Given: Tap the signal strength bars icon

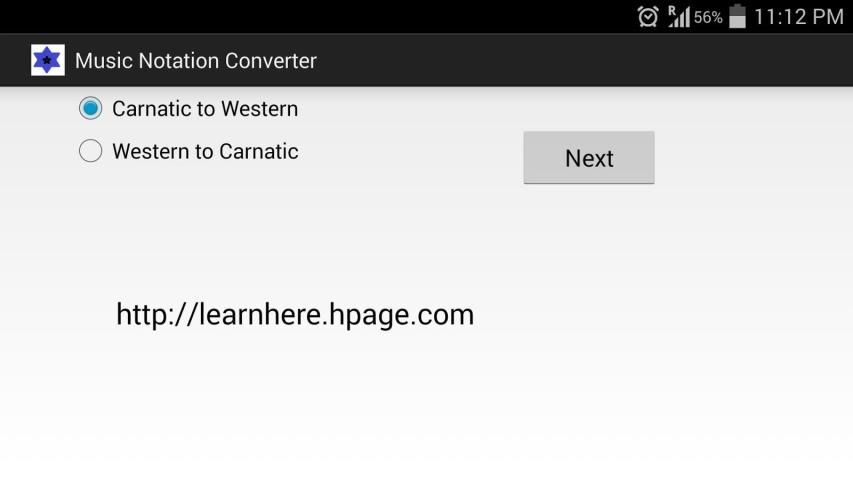Looking at the screenshot, I should pyautogui.click(x=682, y=17).
